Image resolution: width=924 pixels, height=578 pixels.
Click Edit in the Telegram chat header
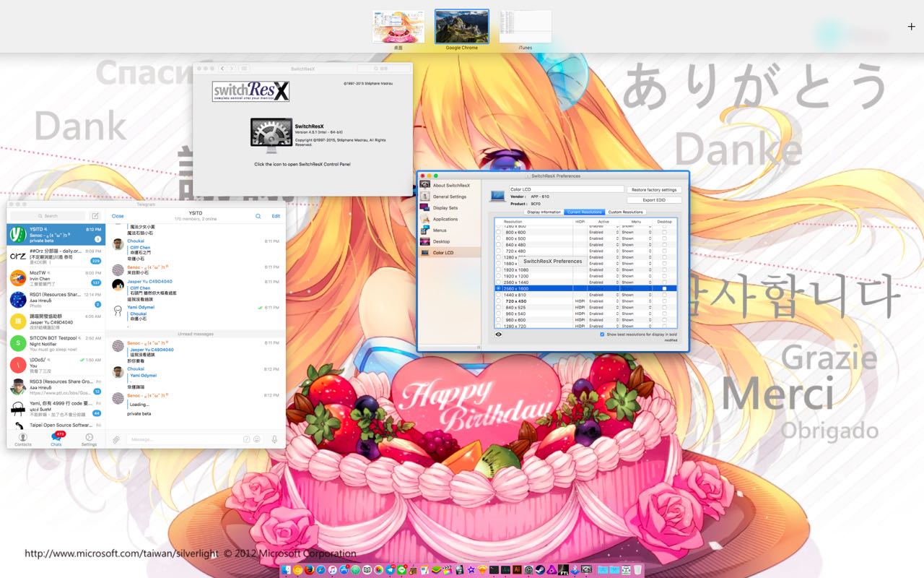pos(276,216)
